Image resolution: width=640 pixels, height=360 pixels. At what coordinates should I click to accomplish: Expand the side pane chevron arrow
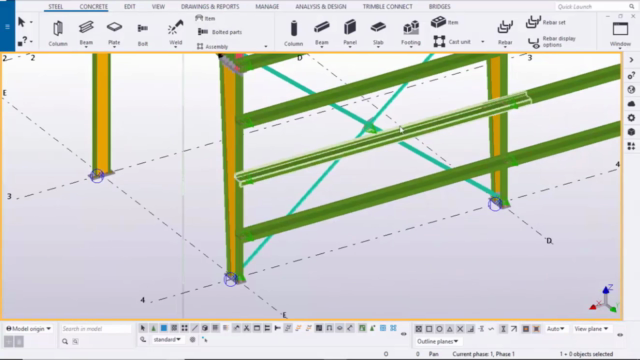[x=631, y=60]
